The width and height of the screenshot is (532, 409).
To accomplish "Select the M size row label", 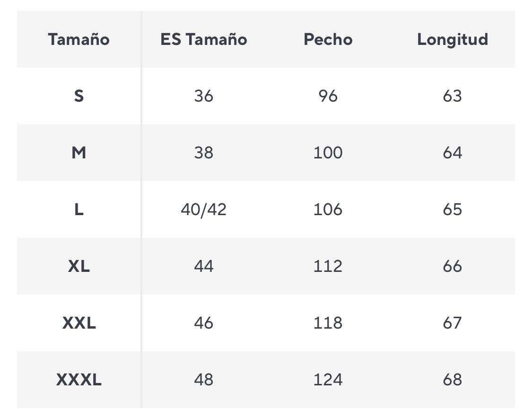I will coord(78,153).
